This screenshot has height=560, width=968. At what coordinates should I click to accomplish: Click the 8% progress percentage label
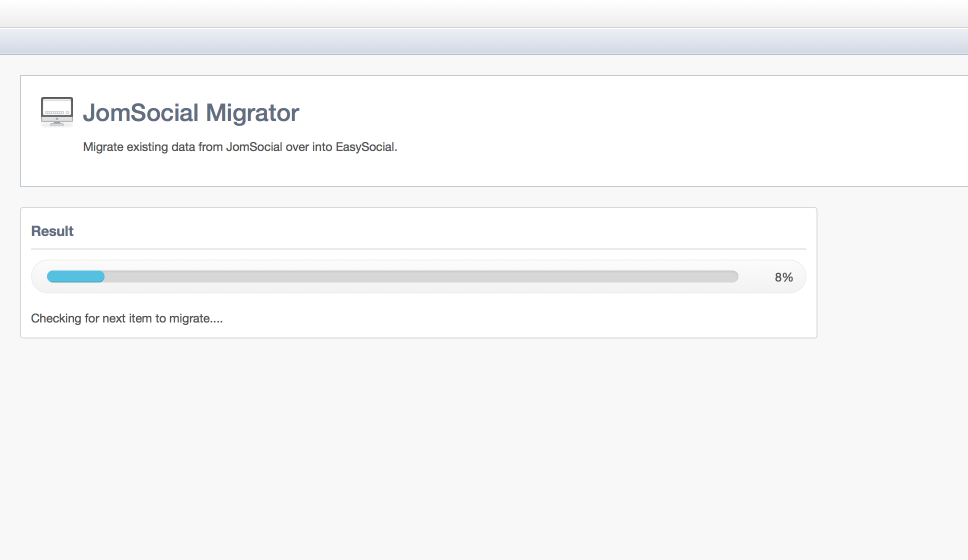(784, 277)
